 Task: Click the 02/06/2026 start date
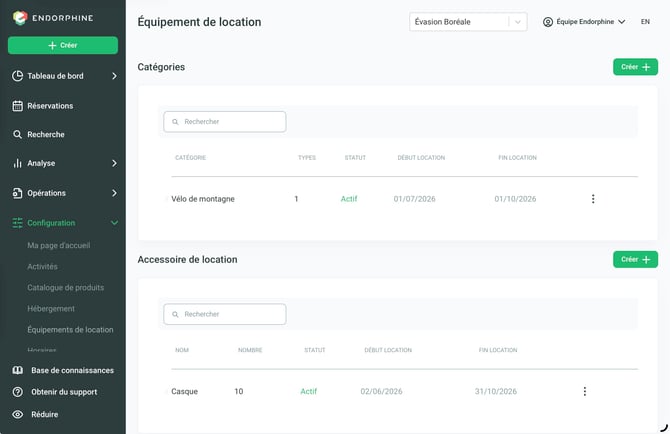point(381,391)
